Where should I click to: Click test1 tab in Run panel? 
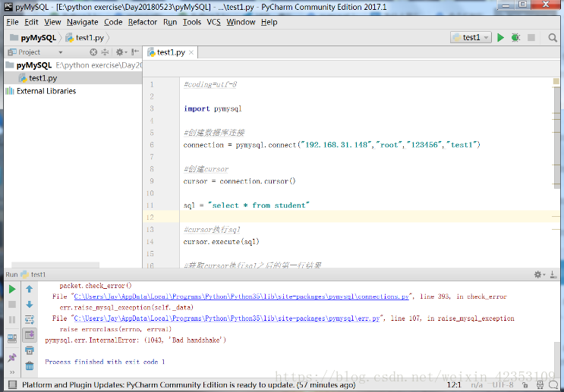coord(34,274)
